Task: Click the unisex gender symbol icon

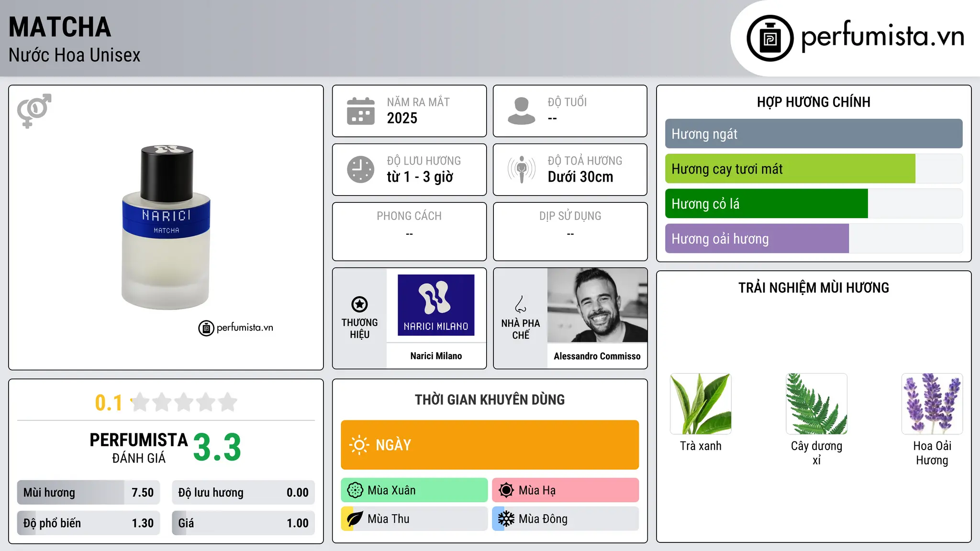Action: pyautogui.click(x=34, y=111)
